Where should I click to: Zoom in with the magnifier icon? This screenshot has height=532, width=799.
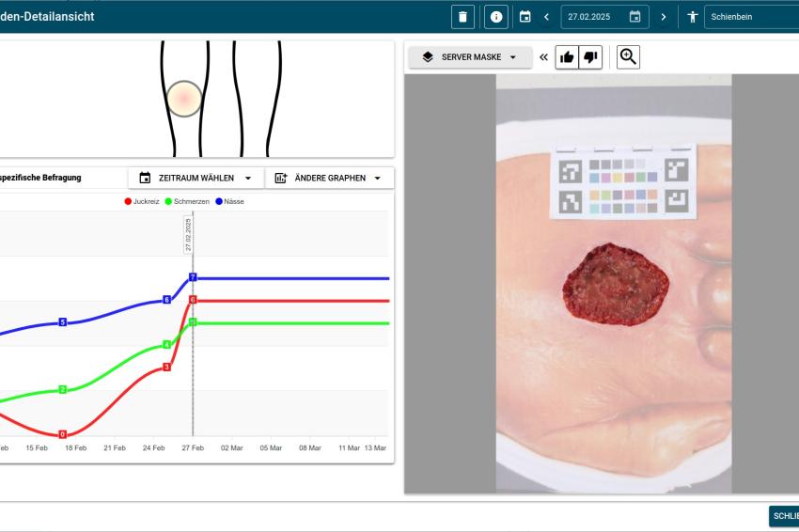[628, 57]
